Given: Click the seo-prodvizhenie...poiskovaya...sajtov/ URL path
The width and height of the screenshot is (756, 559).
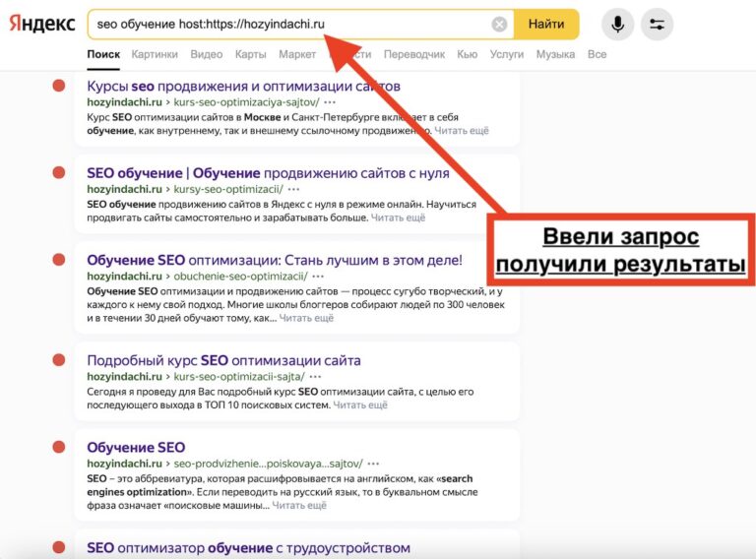Looking at the screenshot, I should pyautogui.click(x=268, y=464).
